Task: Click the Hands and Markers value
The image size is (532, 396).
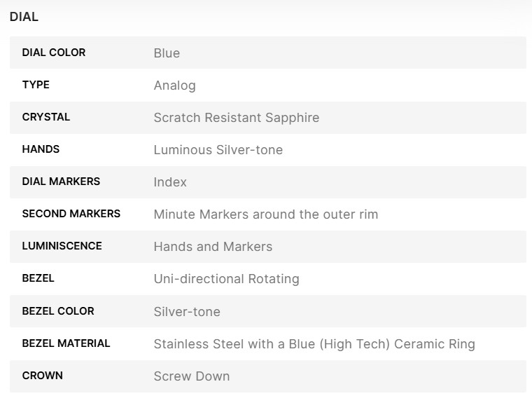Action: [213, 247]
